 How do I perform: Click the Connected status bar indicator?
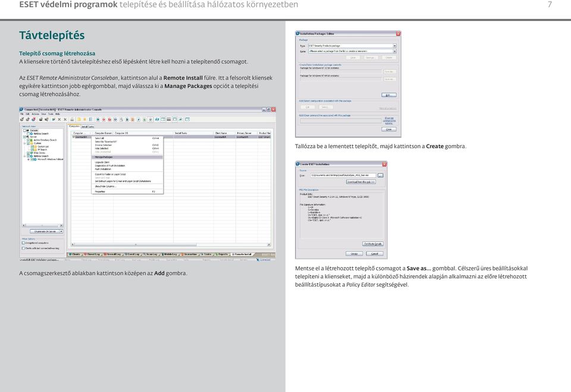(x=263, y=260)
